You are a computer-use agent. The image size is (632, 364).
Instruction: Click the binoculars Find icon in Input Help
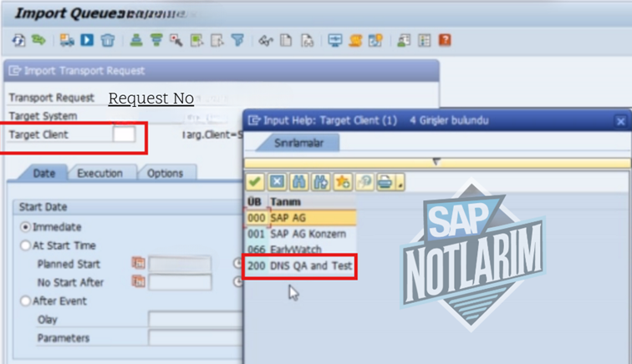point(298,182)
